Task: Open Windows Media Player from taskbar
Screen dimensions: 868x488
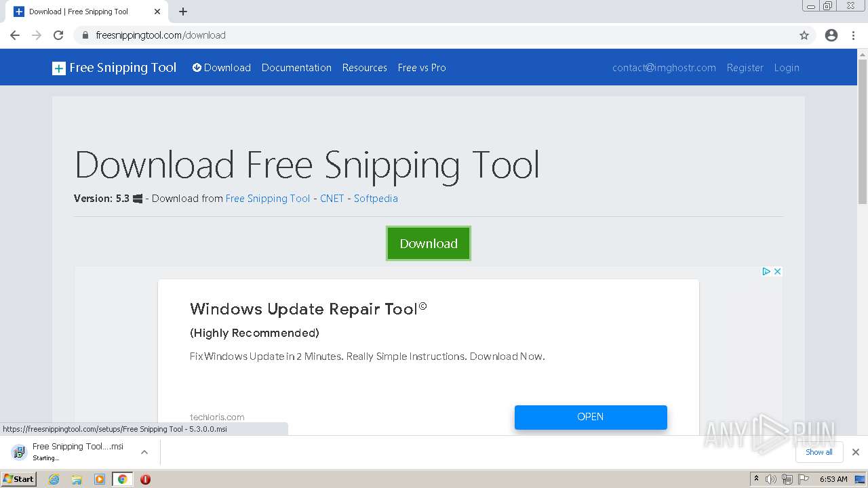Action: (100, 479)
